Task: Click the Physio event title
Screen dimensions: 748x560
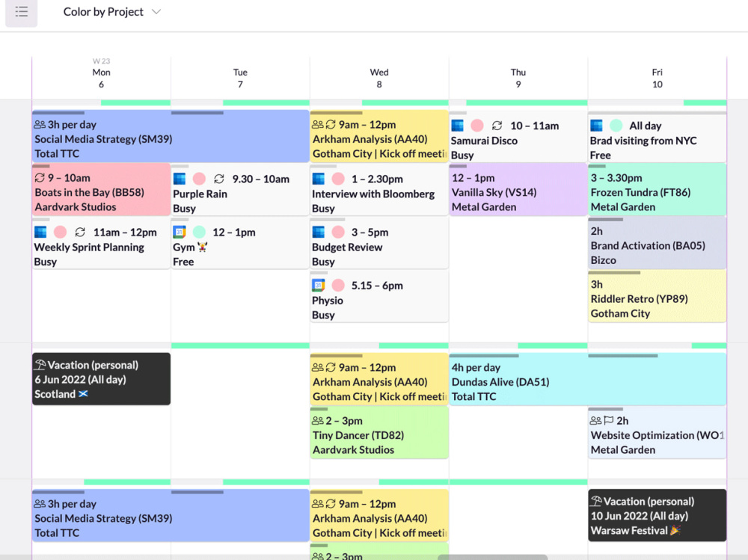Action: (x=328, y=301)
